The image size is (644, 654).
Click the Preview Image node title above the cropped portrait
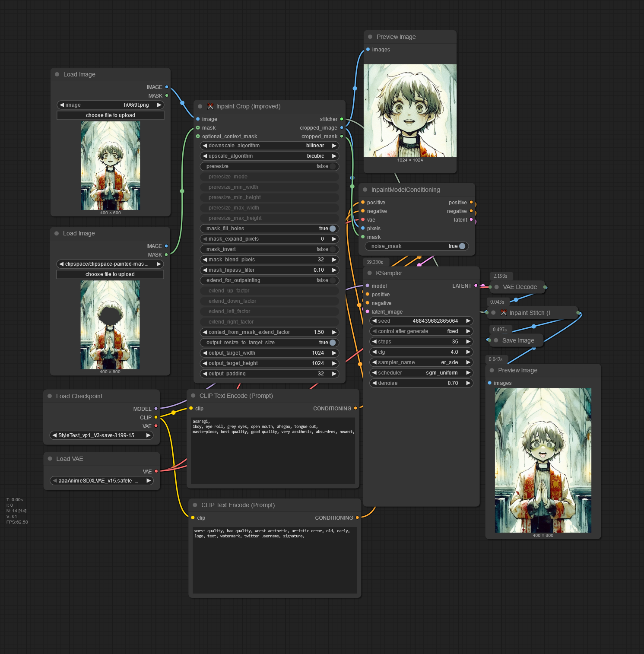(396, 37)
